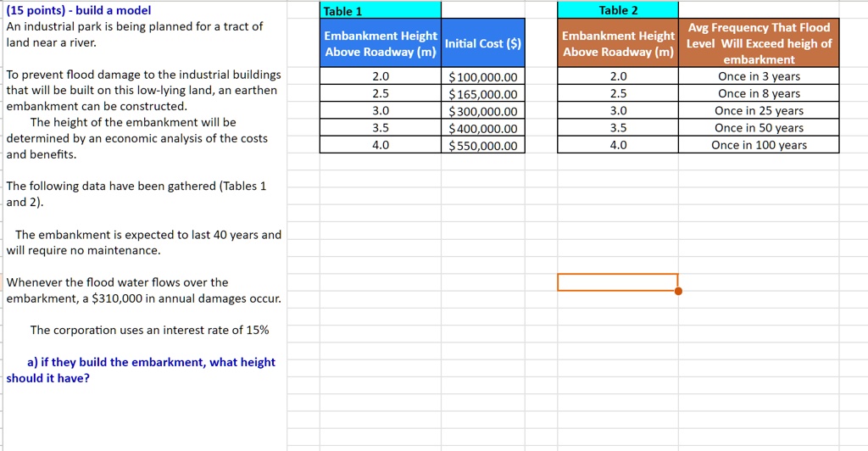Click the 'Initial Cost ($)' header cell
868x451 pixels.
(482, 43)
